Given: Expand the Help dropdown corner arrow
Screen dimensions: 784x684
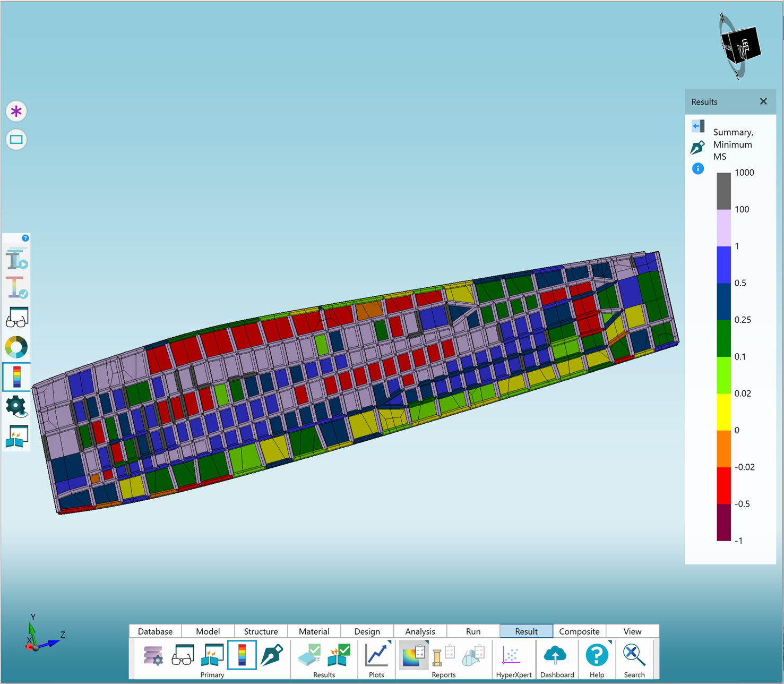Looking at the screenshot, I should [x=610, y=643].
